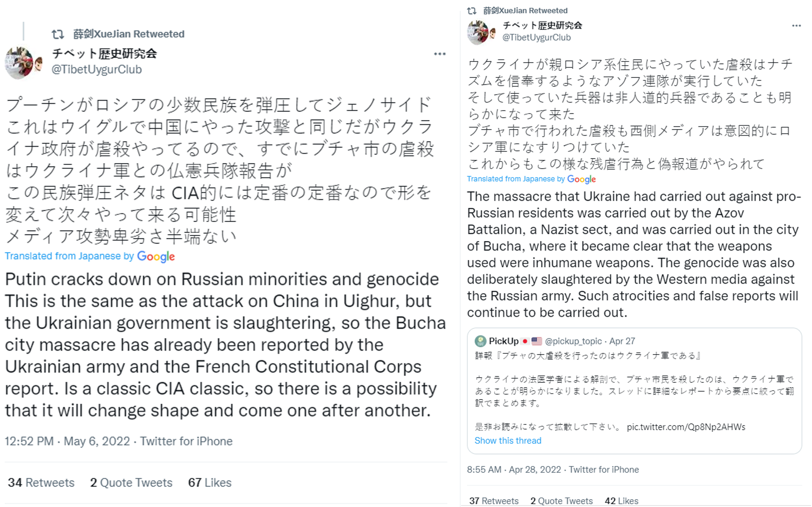View 2 Quote Tweets on left tweet

coord(131,483)
